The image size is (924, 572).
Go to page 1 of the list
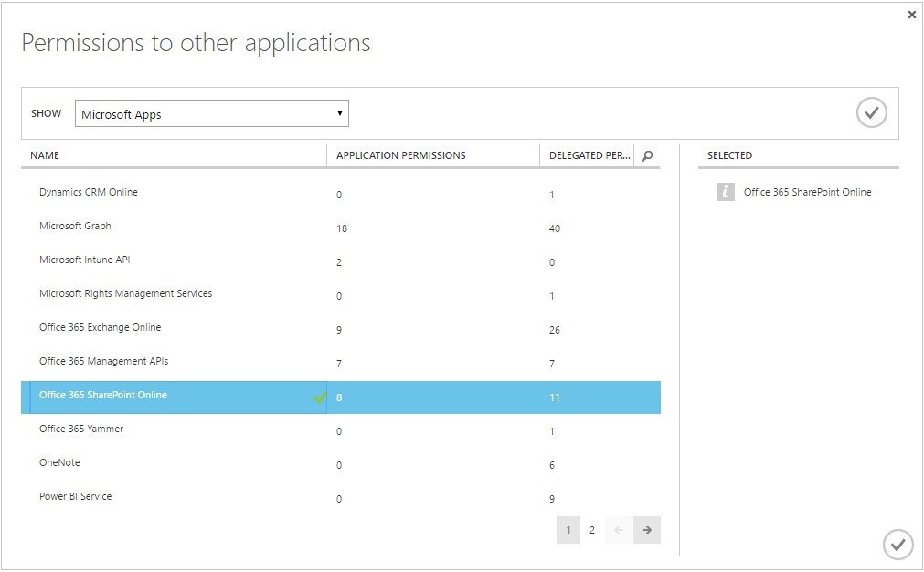[x=568, y=530]
